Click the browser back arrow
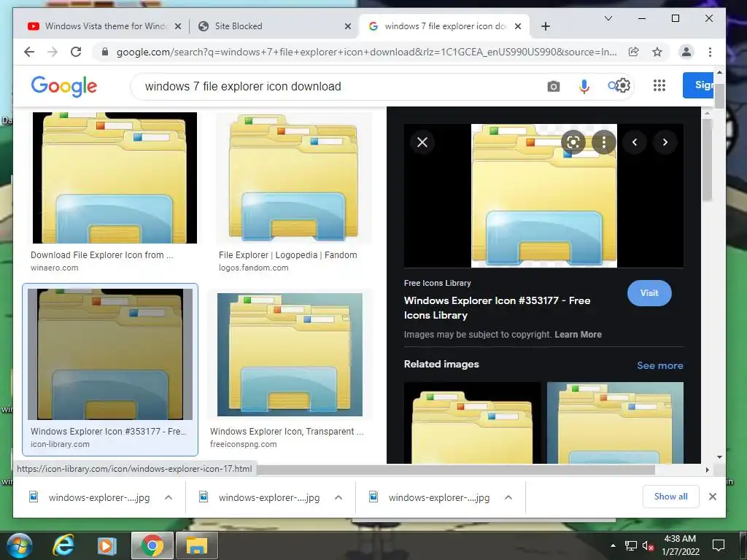 pyautogui.click(x=29, y=52)
